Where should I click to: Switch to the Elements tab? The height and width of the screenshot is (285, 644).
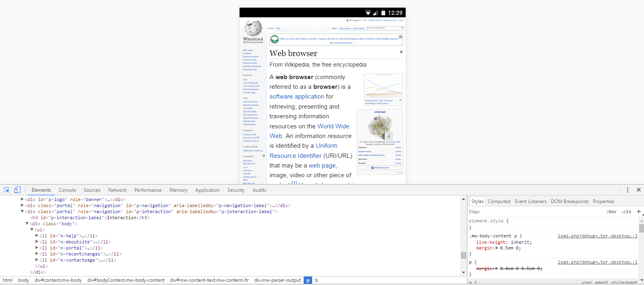(x=41, y=190)
